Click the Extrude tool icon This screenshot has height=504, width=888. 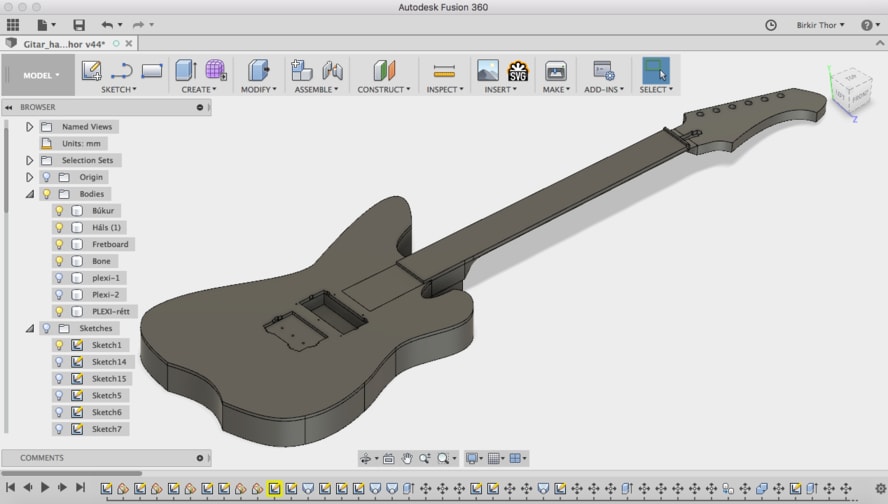tap(186, 71)
